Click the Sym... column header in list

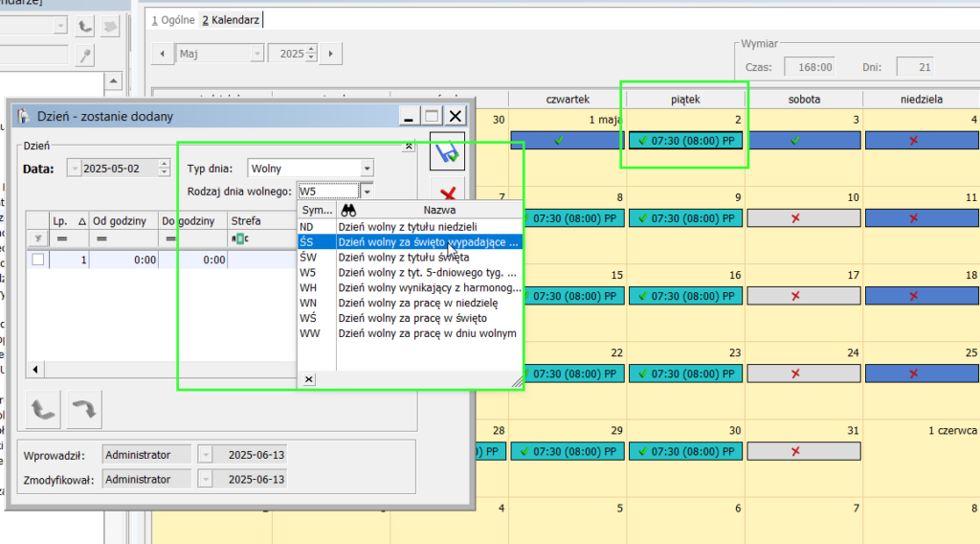pyautogui.click(x=317, y=210)
